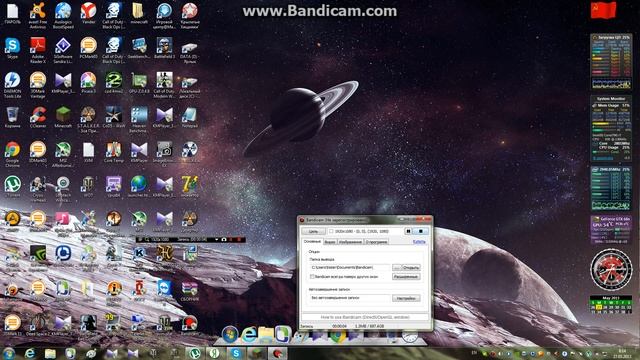Click the auto-complete recording status field
Image resolution: width=640 pixels, height=360 pixels.
[x=350, y=298]
